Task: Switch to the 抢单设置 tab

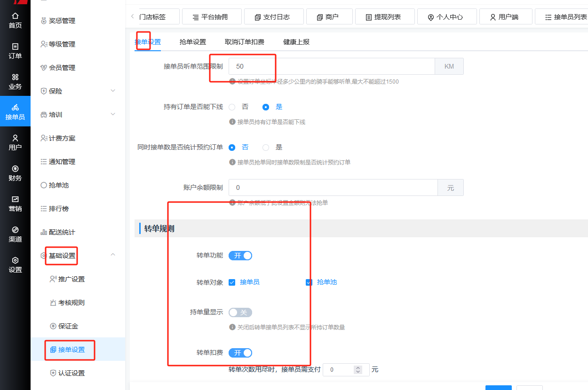Action: [193, 42]
